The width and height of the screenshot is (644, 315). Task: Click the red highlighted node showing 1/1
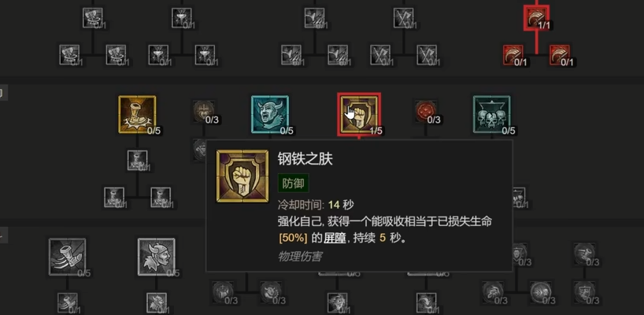[x=536, y=17]
